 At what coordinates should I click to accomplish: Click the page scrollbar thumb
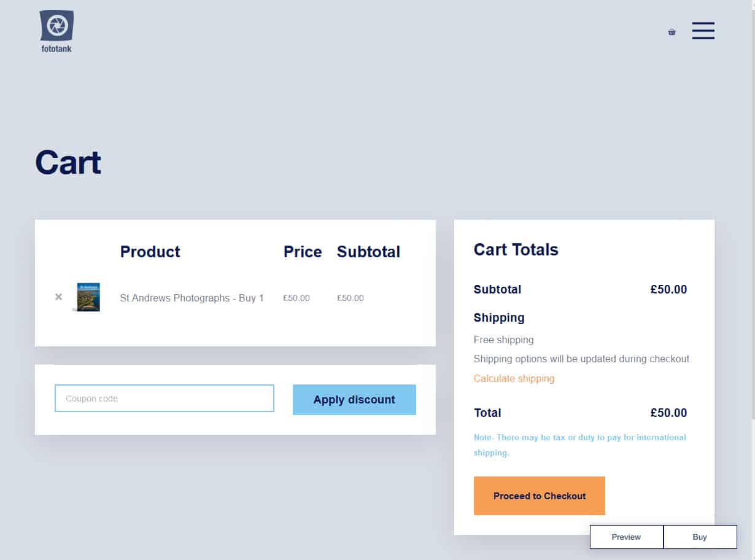[753, 209]
